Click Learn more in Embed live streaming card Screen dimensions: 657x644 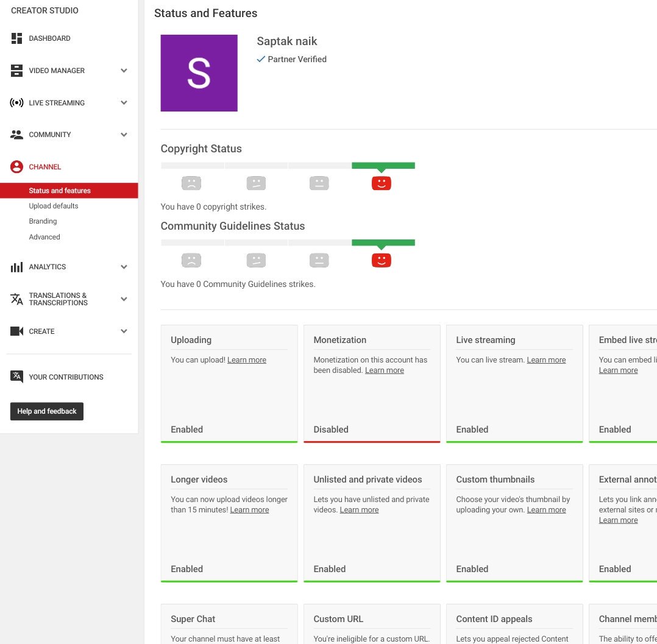[618, 370]
